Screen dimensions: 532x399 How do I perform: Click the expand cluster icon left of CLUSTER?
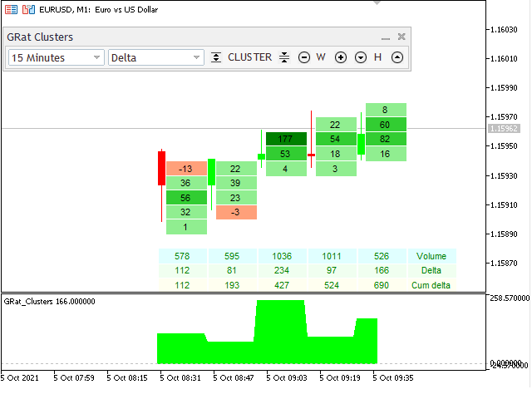tap(216, 57)
